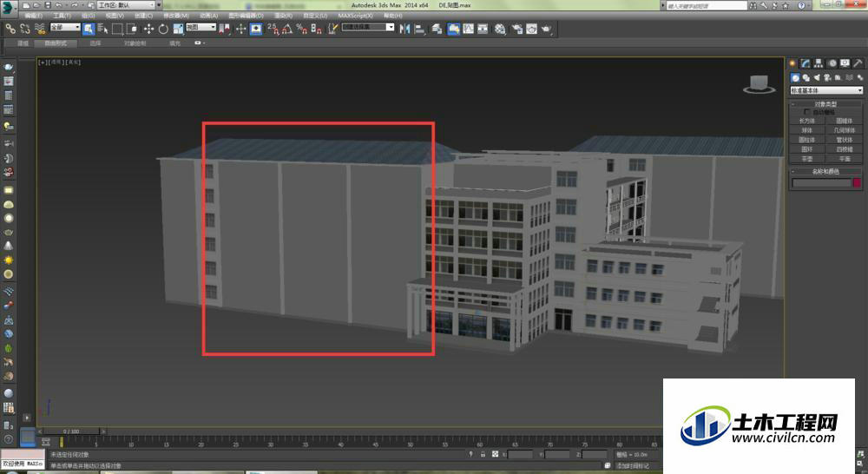Click the ViewCube in the viewport
Screen dimensions: 868x474
click(759, 84)
